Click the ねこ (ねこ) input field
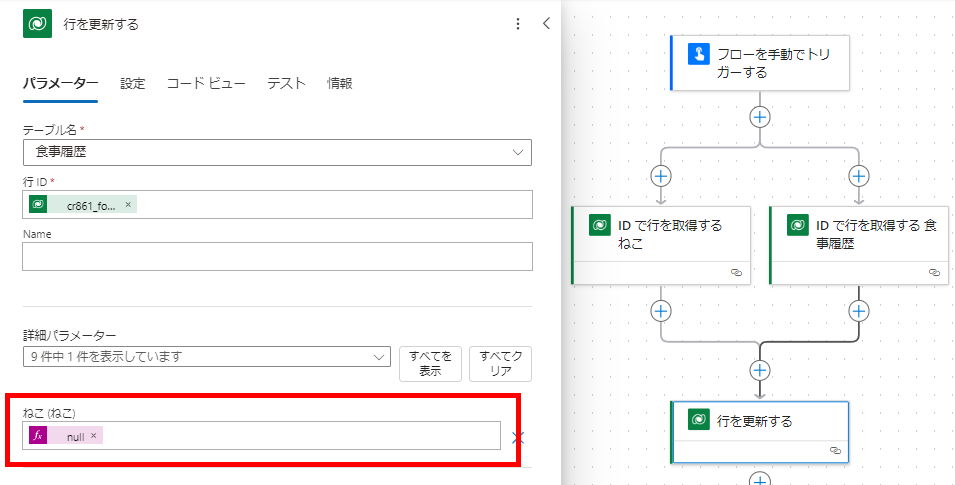 point(261,436)
